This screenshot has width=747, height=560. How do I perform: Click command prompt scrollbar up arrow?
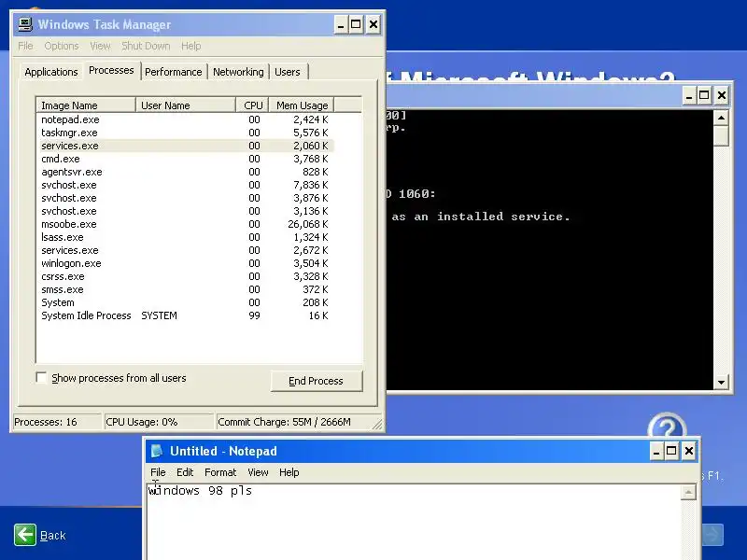721,118
